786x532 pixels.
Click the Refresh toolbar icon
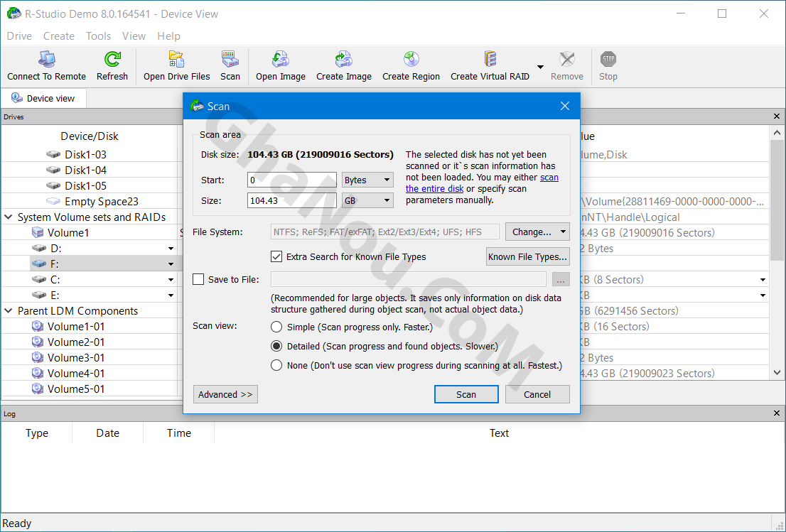pos(112,60)
